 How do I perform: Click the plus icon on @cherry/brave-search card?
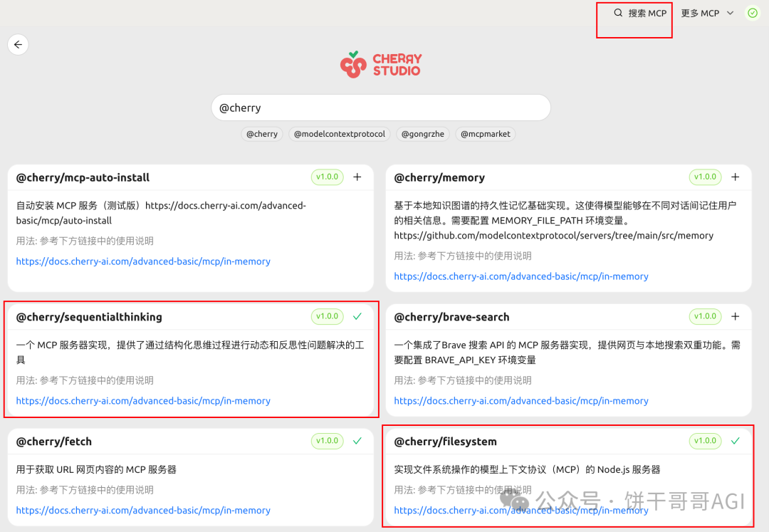(734, 316)
